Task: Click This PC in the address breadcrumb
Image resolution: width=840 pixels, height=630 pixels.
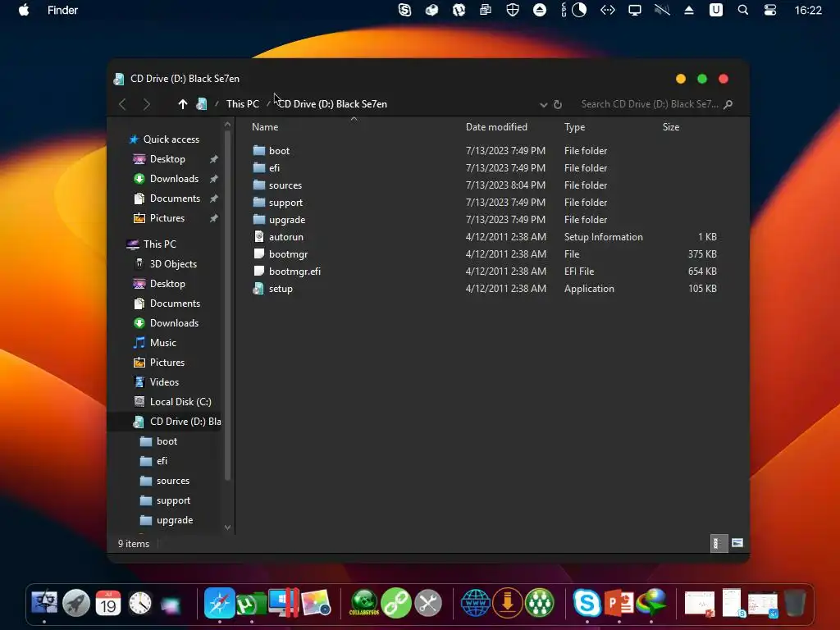Action: 243,104
